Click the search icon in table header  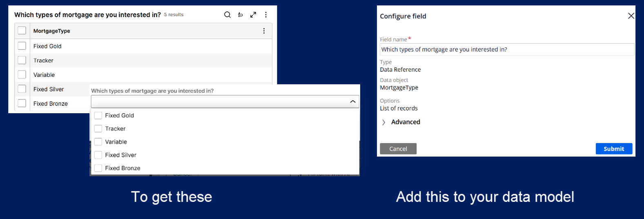click(227, 15)
